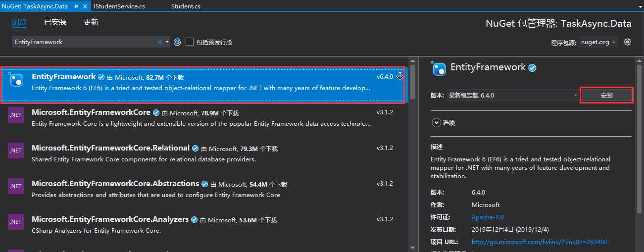
Task: Open the version dropdown showing 6.4.0
Action: click(513, 95)
